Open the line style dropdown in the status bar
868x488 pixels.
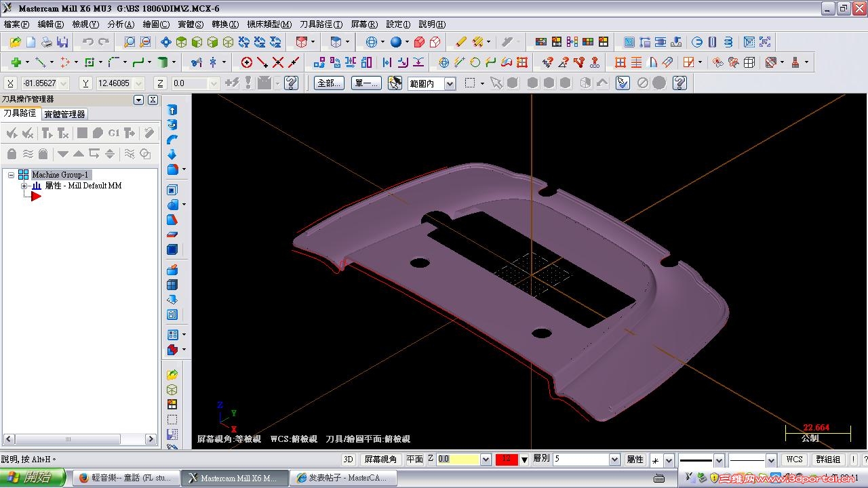719,460
